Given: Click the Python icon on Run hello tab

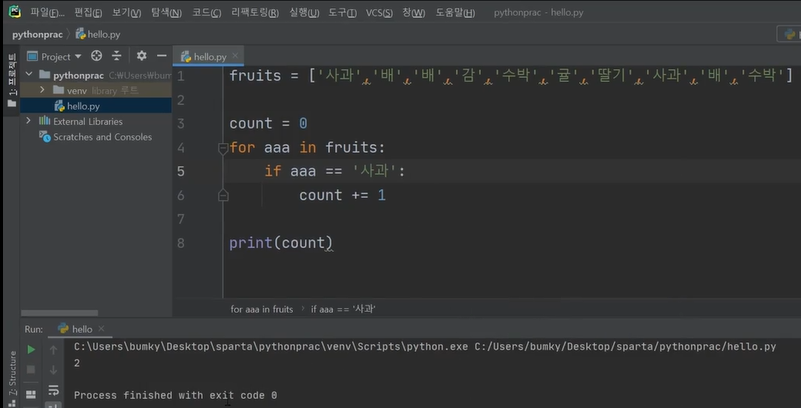Looking at the screenshot, I should coord(63,328).
